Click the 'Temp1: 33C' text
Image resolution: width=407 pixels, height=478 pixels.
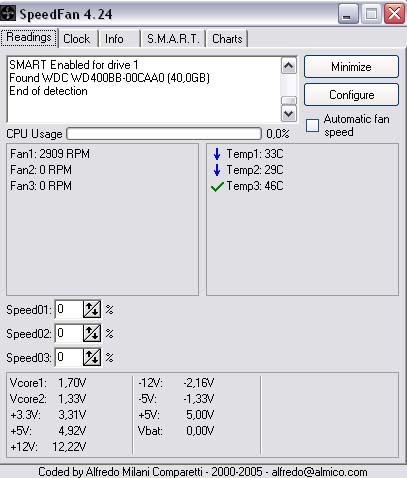pos(255,154)
